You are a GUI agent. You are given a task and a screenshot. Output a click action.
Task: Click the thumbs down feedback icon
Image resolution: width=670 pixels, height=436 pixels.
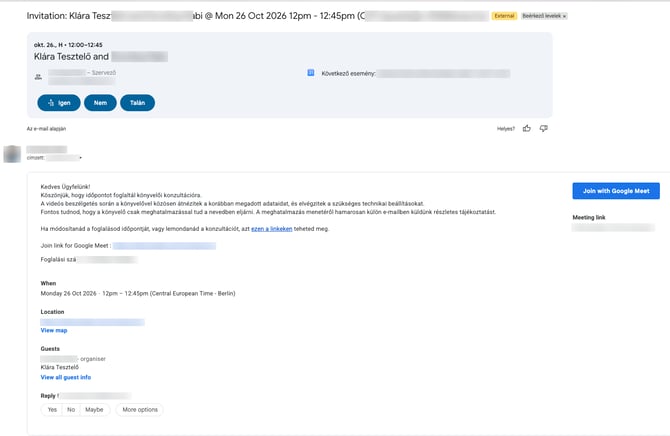pos(544,128)
